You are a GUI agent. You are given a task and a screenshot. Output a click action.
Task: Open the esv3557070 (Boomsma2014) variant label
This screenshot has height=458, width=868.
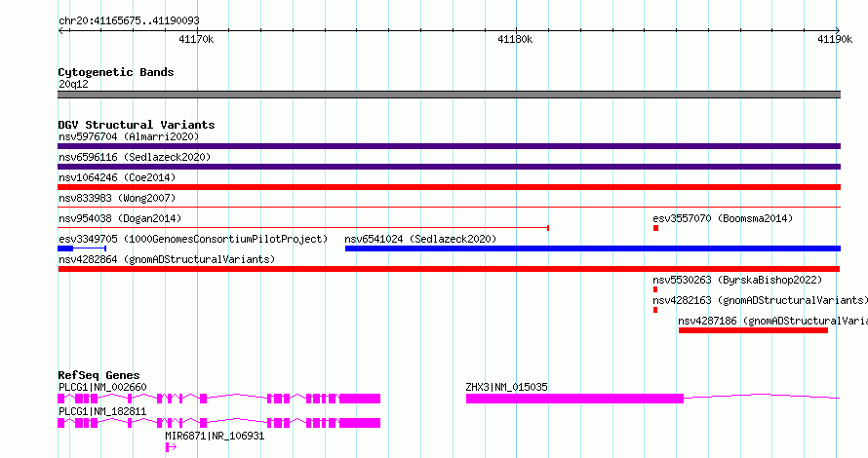723,218
